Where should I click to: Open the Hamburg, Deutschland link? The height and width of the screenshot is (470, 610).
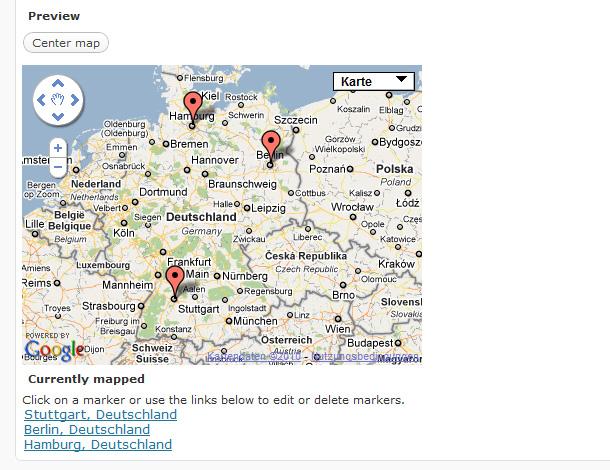coord(98,444)
